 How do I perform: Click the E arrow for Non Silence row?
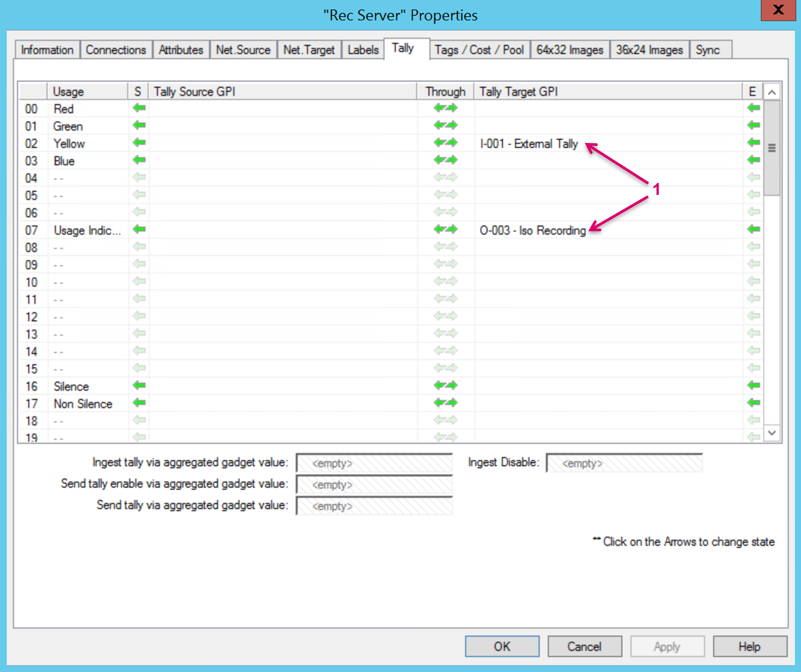pos(753,403)
